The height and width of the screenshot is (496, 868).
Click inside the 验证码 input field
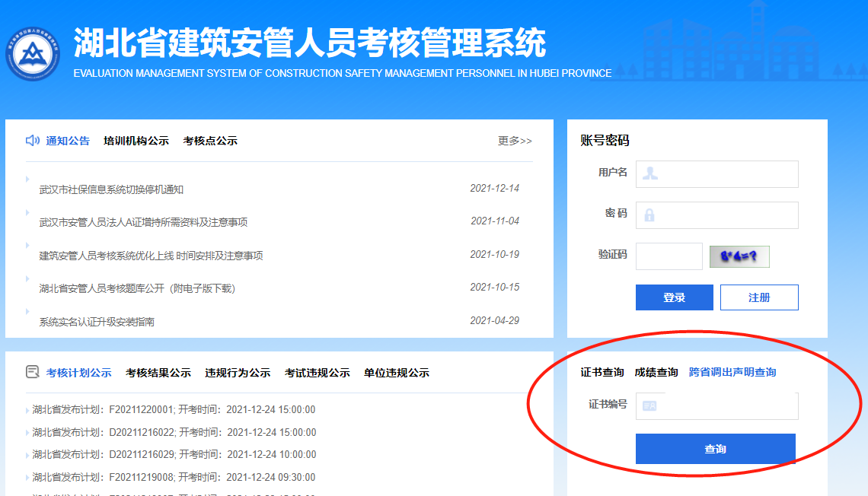(669, 256)
